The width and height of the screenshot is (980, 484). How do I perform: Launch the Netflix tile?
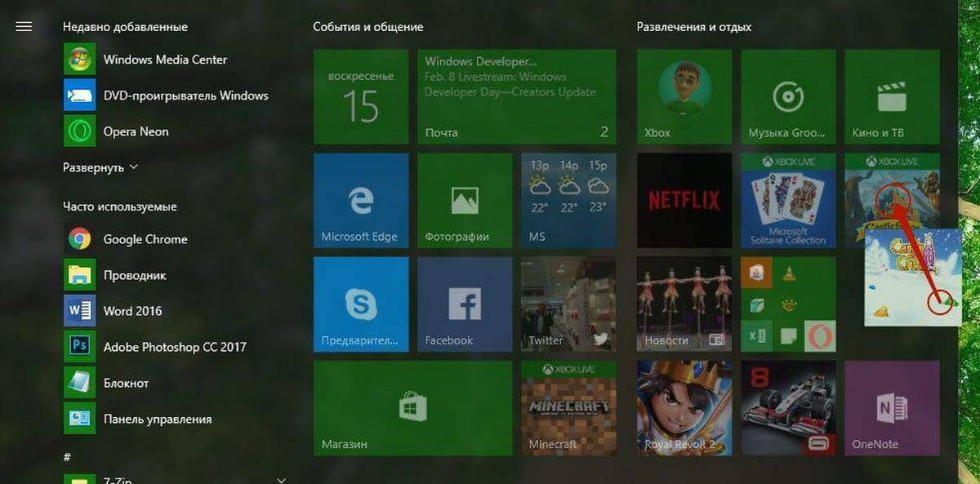(684, 200)
